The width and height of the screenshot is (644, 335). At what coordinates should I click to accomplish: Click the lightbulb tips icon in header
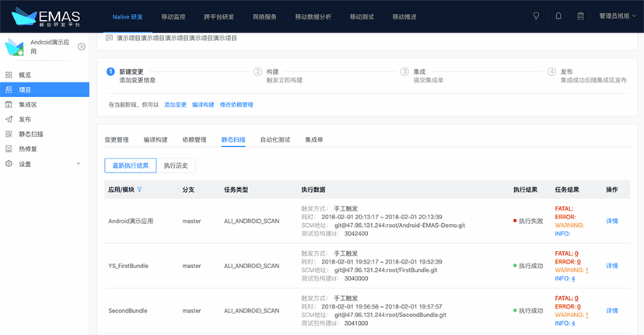click(536, 16)
